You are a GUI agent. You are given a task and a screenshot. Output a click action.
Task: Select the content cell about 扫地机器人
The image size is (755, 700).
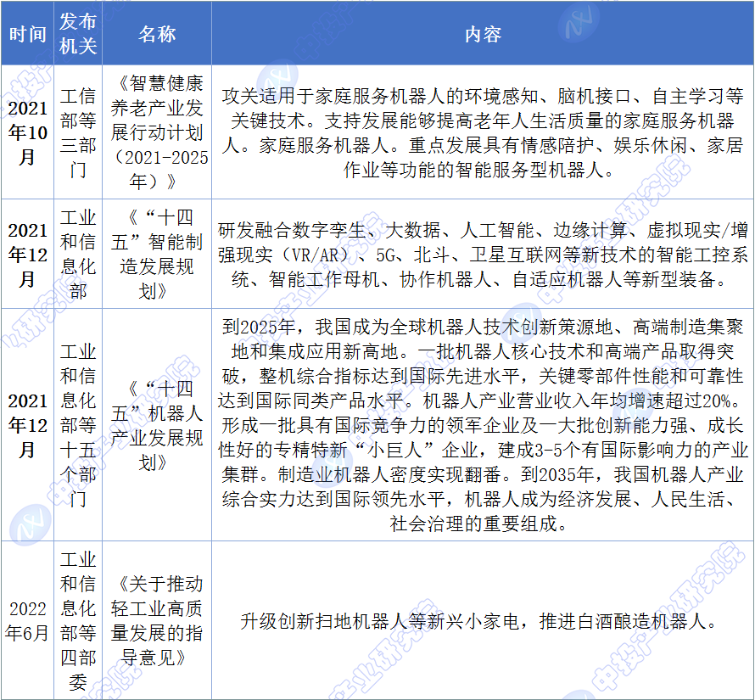coord(482,621)
